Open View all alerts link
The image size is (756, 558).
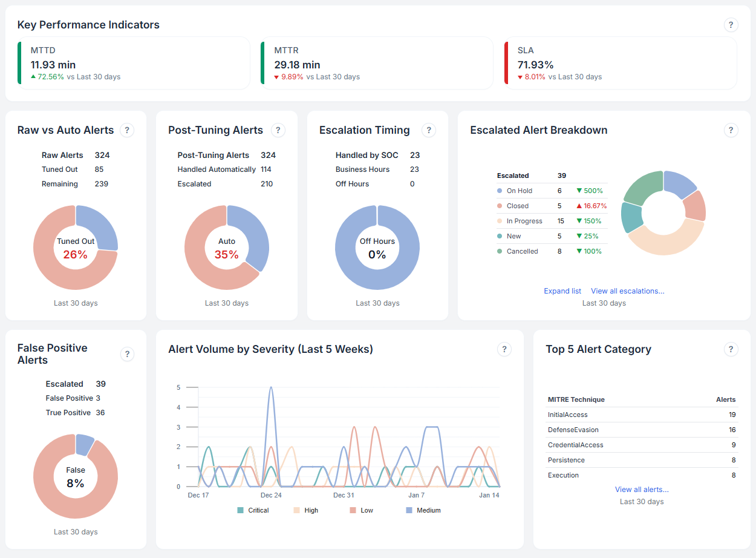coord(642,490)
